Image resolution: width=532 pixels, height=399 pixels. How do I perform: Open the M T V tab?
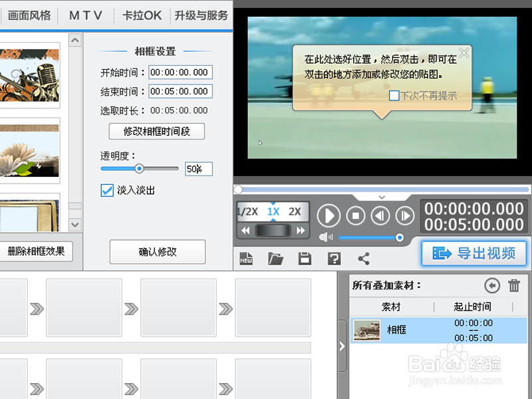tap(86, 15)
